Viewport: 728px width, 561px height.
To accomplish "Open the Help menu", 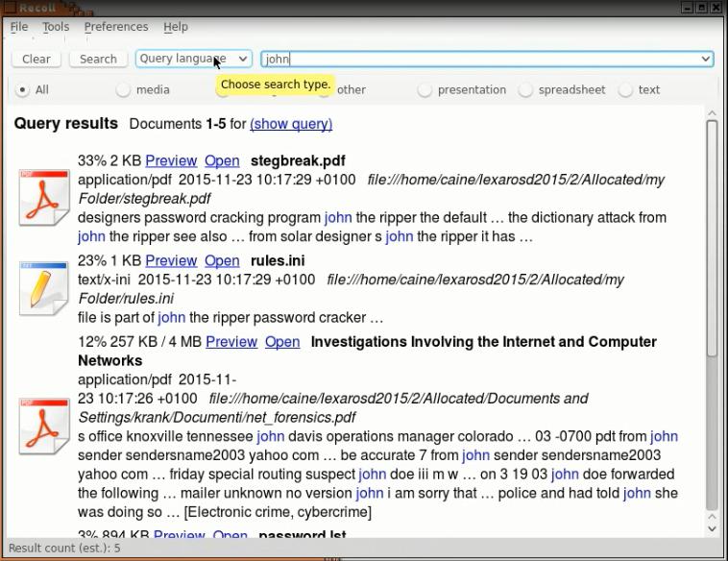I will (x=176, y=27).
